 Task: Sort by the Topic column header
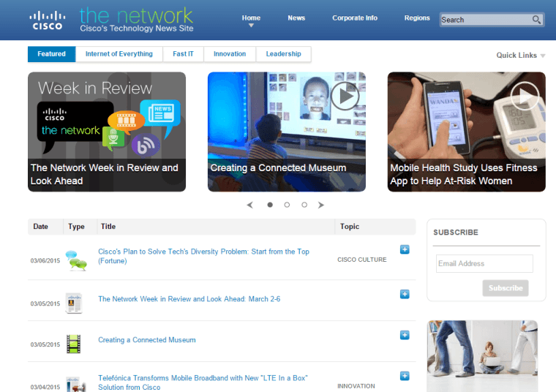pos(350,227)
